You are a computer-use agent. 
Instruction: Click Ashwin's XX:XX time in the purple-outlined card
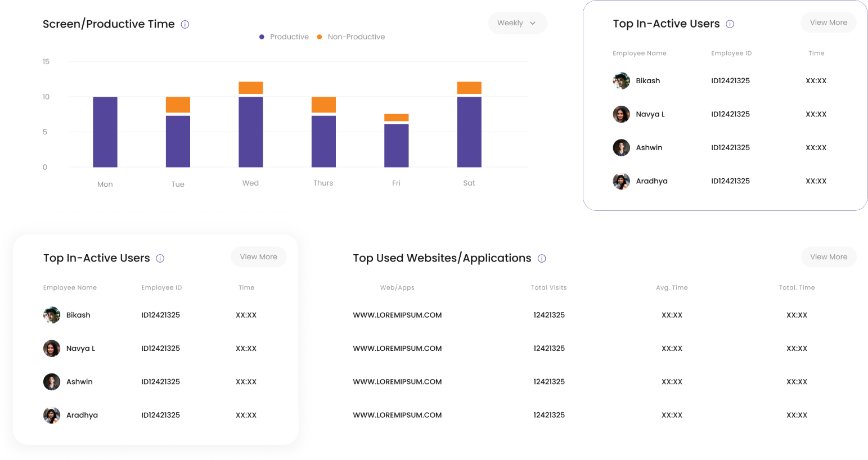[816, 148]
